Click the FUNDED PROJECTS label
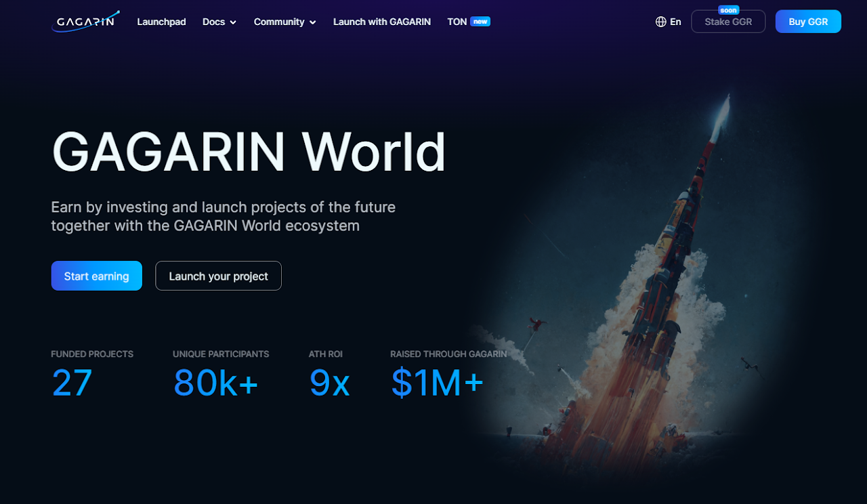 point(92,354)
